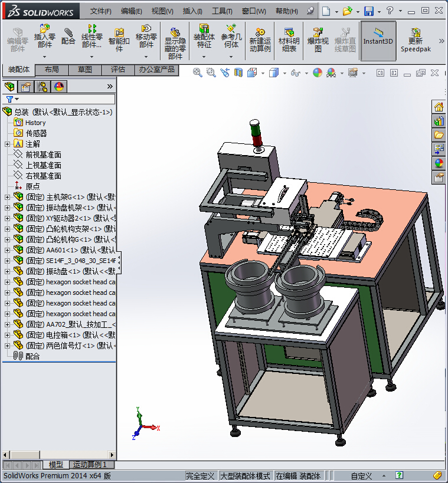The width and height of the screenshot is (448, 483).
Task: Switch to the 评估 (Evaluate) tab
Action: pyautogui.click(x=118, y=70)
